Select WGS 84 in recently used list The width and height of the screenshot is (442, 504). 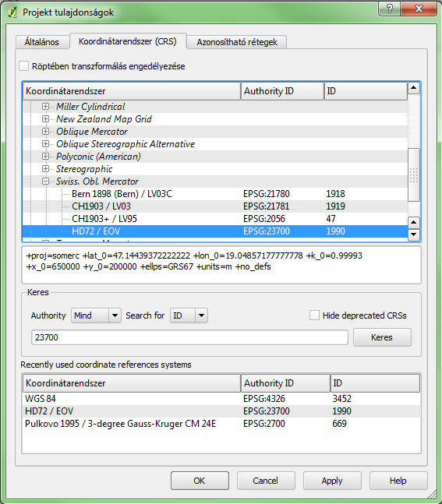pos(41,399)
